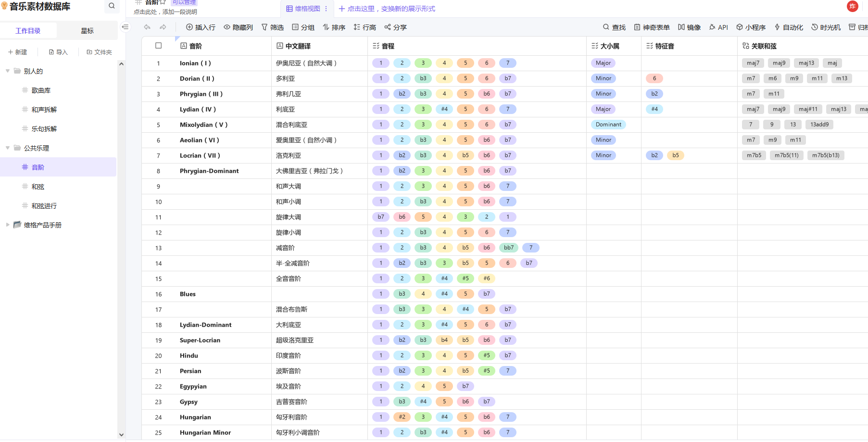Tick the select-all checkbox in header
The width and height of the screenshot is (868, 442).
point(158,46)
